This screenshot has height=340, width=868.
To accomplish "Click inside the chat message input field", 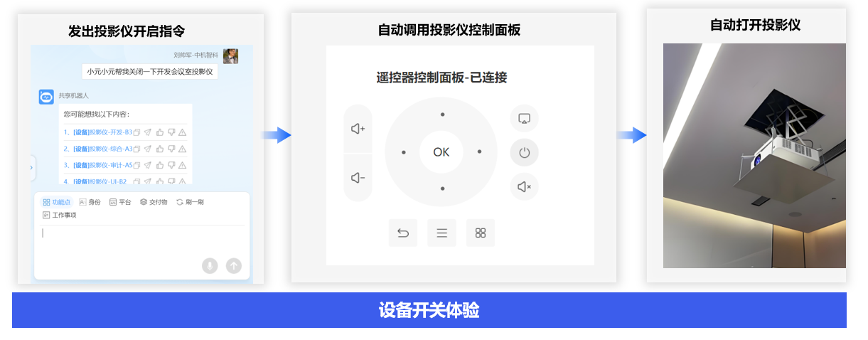I will click(x=142, y=242).
